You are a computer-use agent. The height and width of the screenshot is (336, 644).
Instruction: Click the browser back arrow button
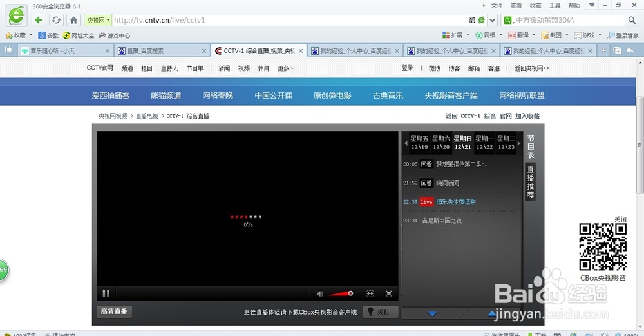(39, 20)
